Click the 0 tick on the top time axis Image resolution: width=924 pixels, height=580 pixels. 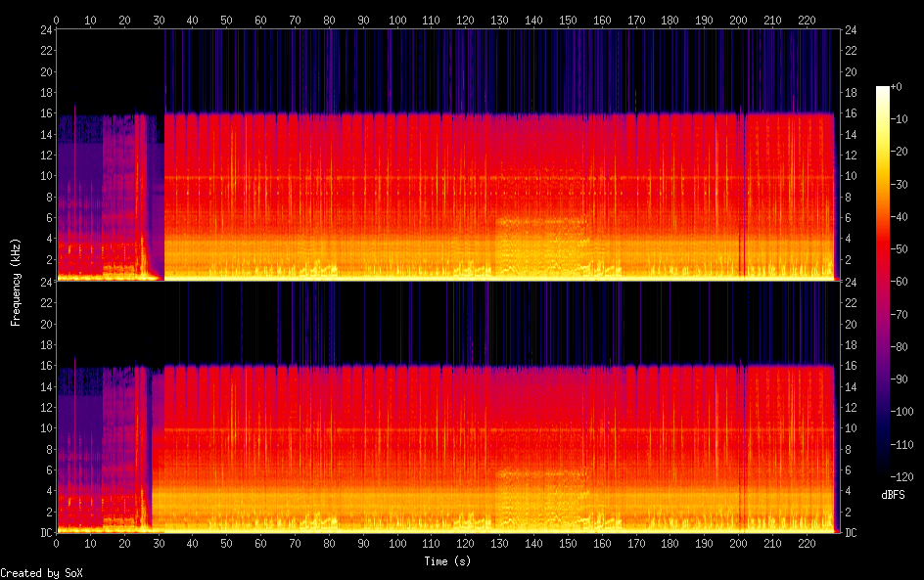coord(57,20)
